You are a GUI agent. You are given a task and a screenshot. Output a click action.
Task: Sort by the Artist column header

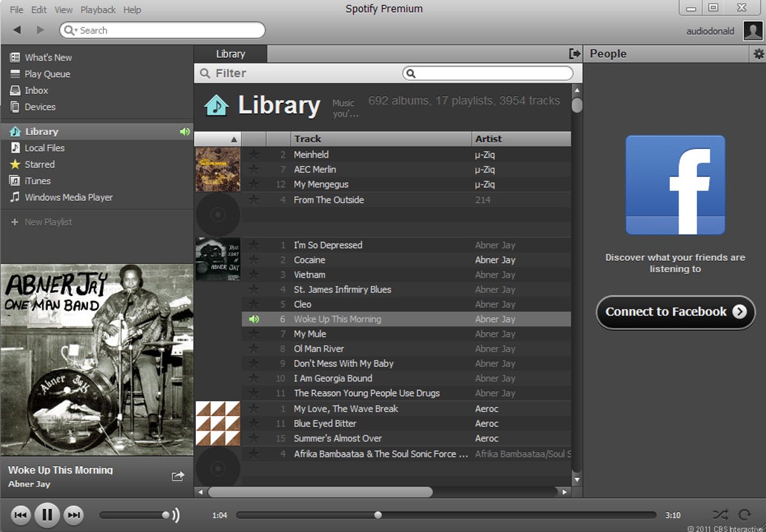click(522, 138)
